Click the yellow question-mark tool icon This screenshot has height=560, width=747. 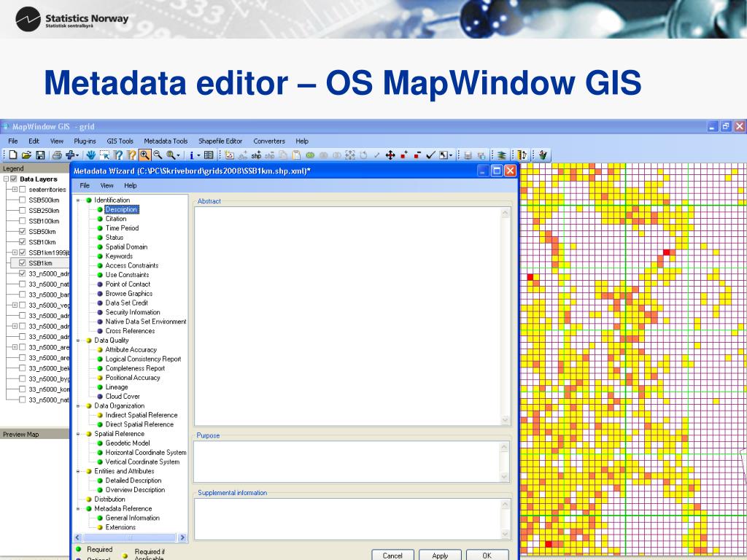[x=131, y=155]
